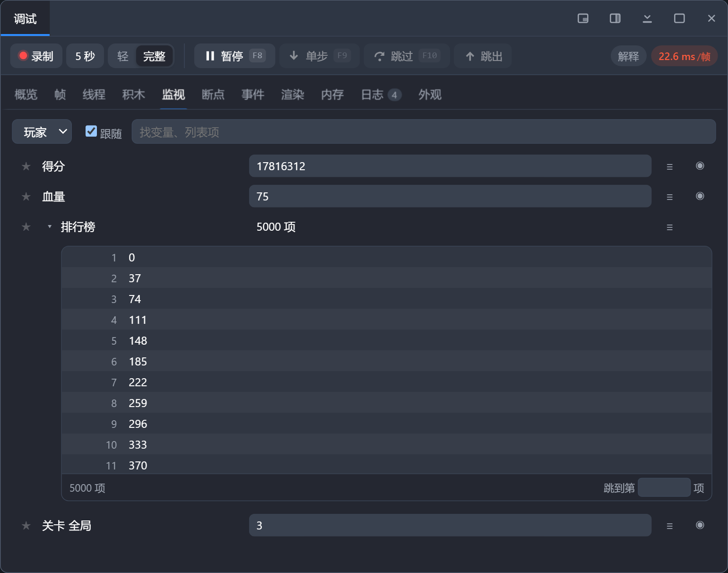Click the 单步 step button
728x573 pixels.
point(320,56)
